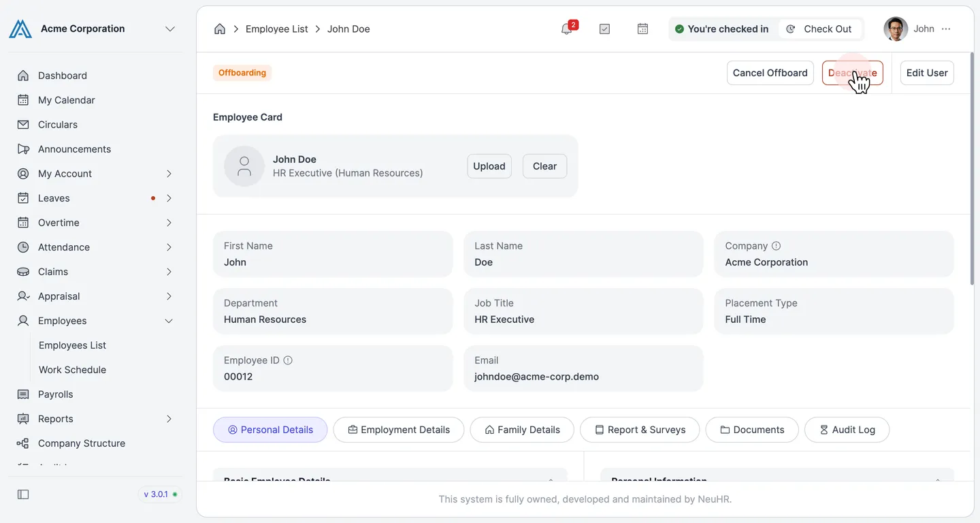980x523 pixels.
Task: Click the You're checked in status
Action: pos(721,29)
